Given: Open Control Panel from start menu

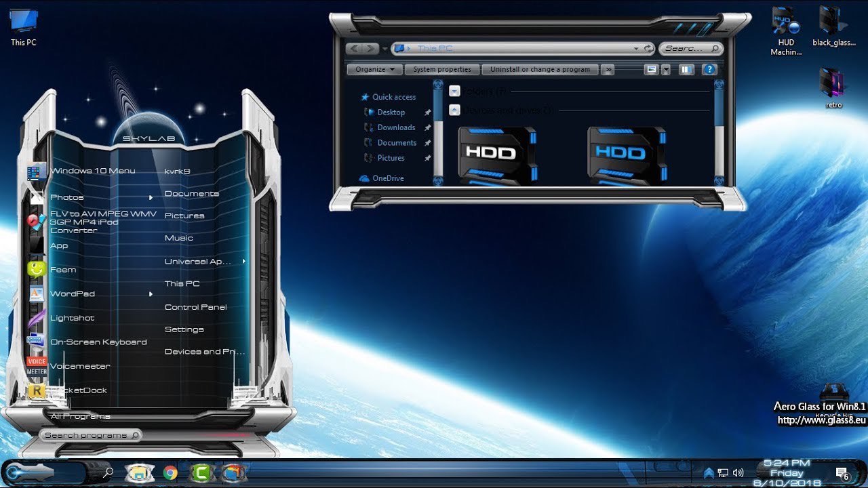Looking at the screenshot, I should (195, 307).
